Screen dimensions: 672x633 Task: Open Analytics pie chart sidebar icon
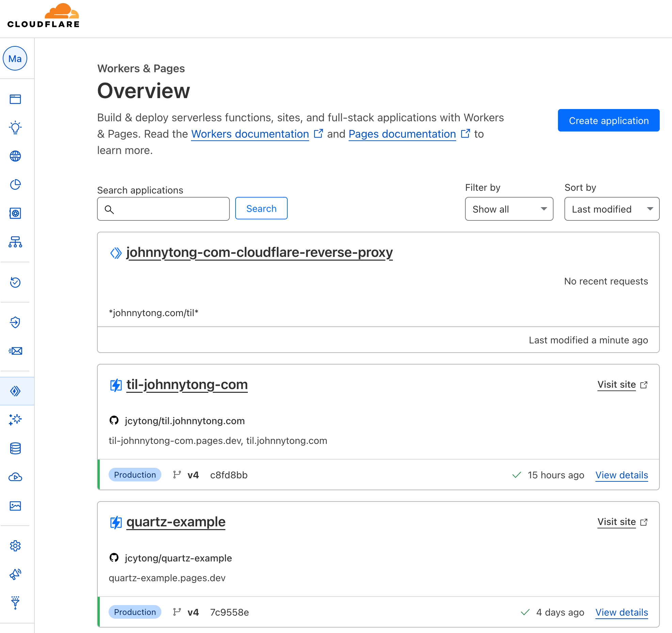(15, 185)
